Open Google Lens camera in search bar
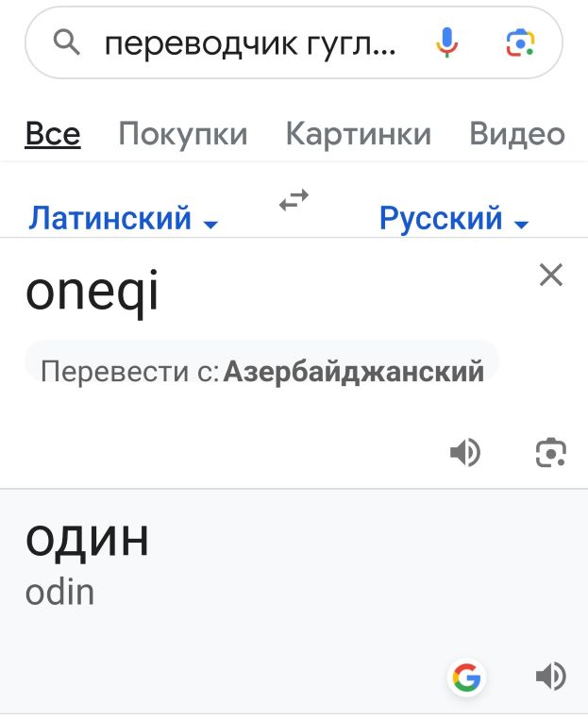This screenshot has width=588, height=720. coord(520,42)
